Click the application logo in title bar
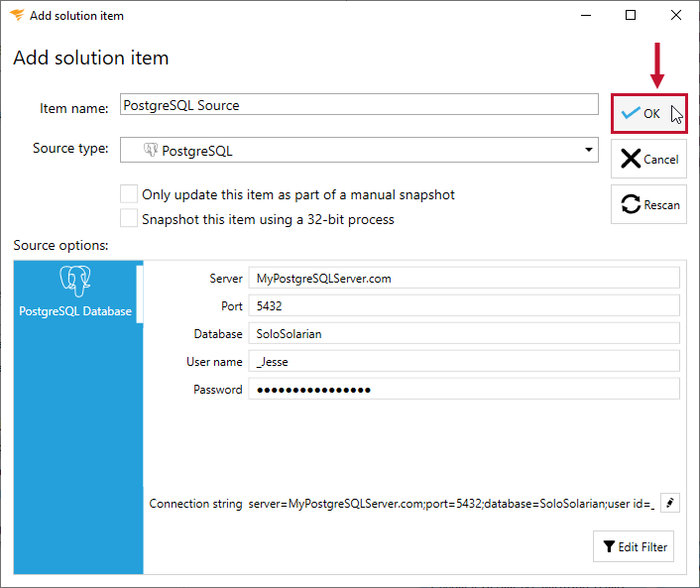 click(x=17, y=15)
